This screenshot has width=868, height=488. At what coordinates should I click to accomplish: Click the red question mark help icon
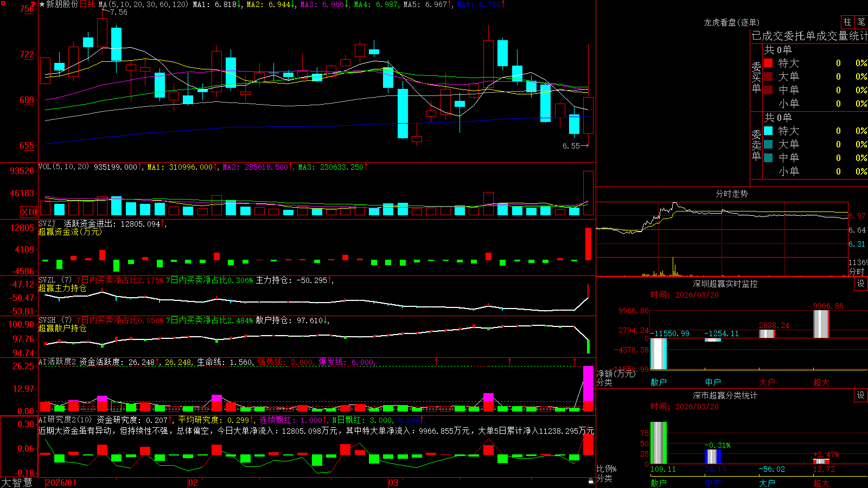pos(33,4)
